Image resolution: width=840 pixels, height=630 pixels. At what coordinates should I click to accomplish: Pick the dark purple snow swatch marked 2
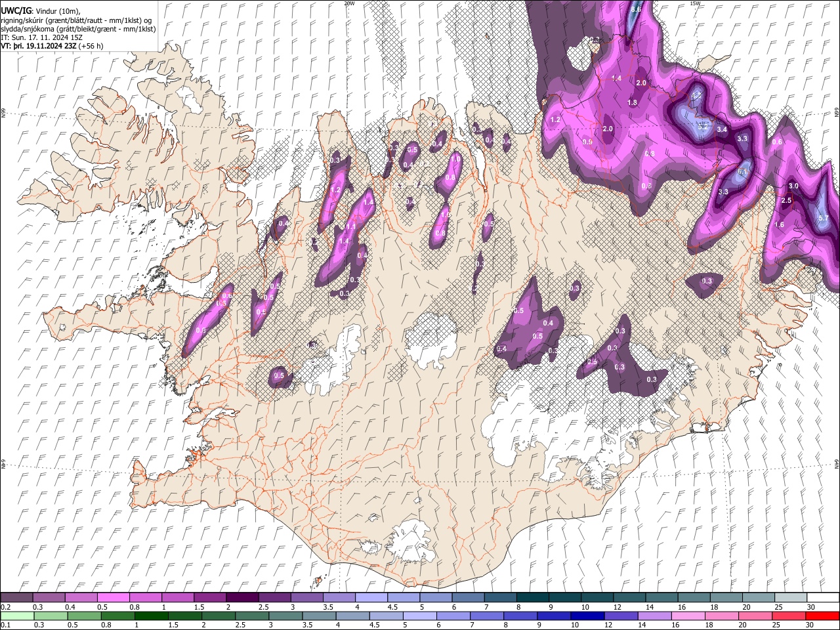pyautogui.click(x=242, y=598)
